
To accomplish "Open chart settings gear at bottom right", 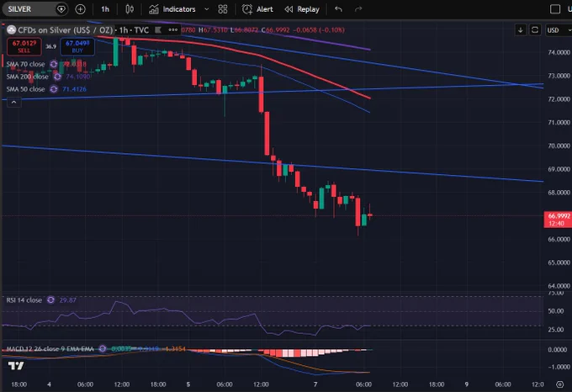I will 559,384.
